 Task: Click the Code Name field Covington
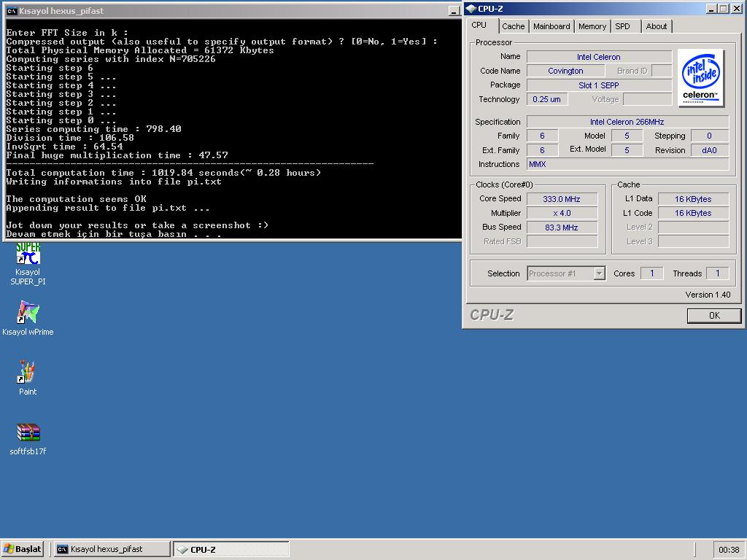[565, 71]
